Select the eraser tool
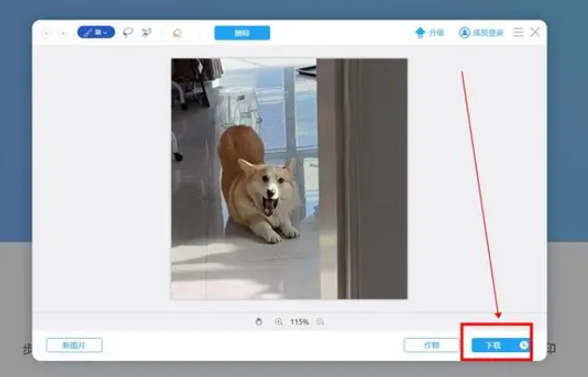Viewport: 588px width, 377px height. [177, 32]
